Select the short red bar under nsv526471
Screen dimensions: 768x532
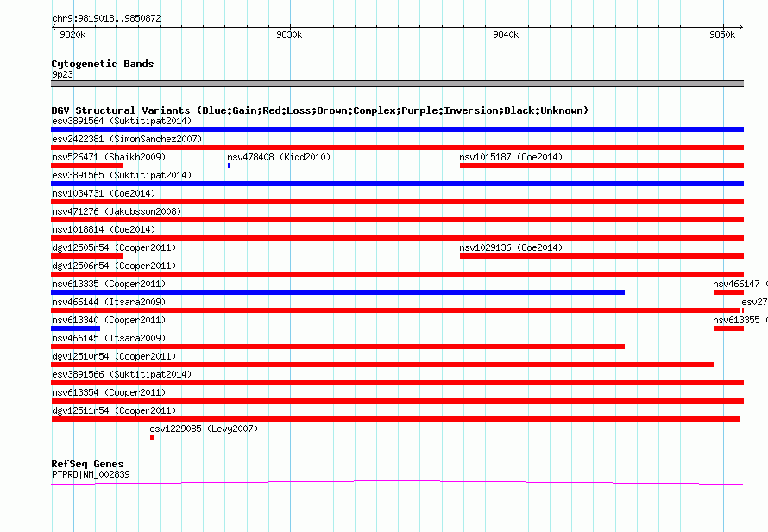point(86,166)
